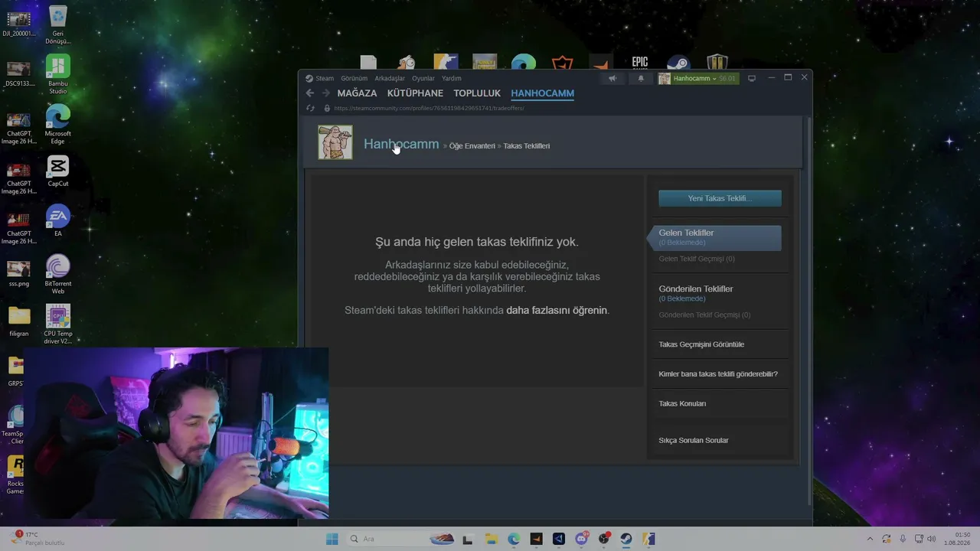The height and width of the screenshot is (551, 980).
Task: Go forward with Steam's forward arrow
Action: pyautogui.click(x=326, y=93)
